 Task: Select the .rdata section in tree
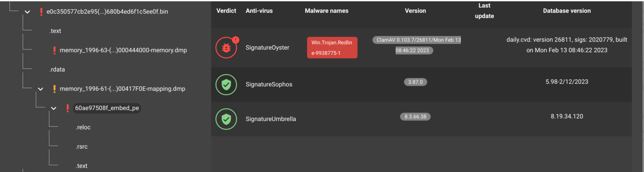[57, 70]
